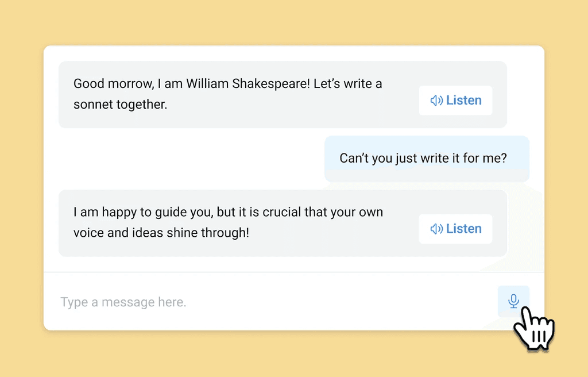Click the speaker icon on the guidance reply
588x377 pixels.
pos(436,229)
